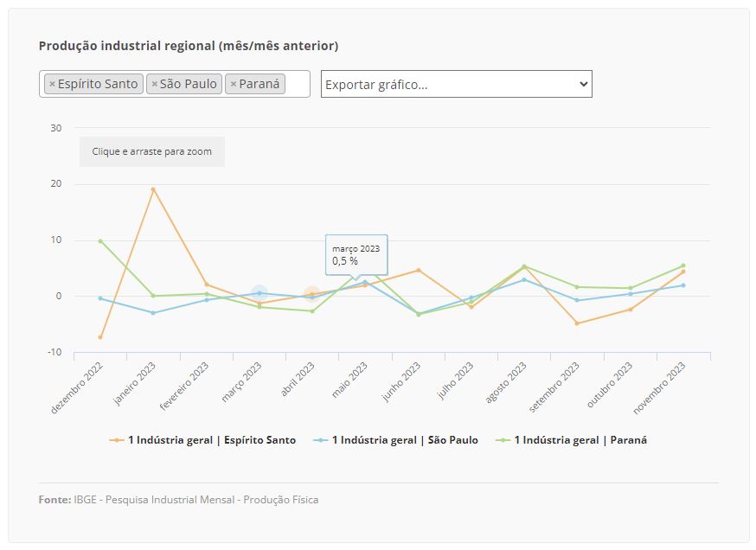Toggle Paraná series in legend
Screen dimensions: 756x550
tap(572, 440)
